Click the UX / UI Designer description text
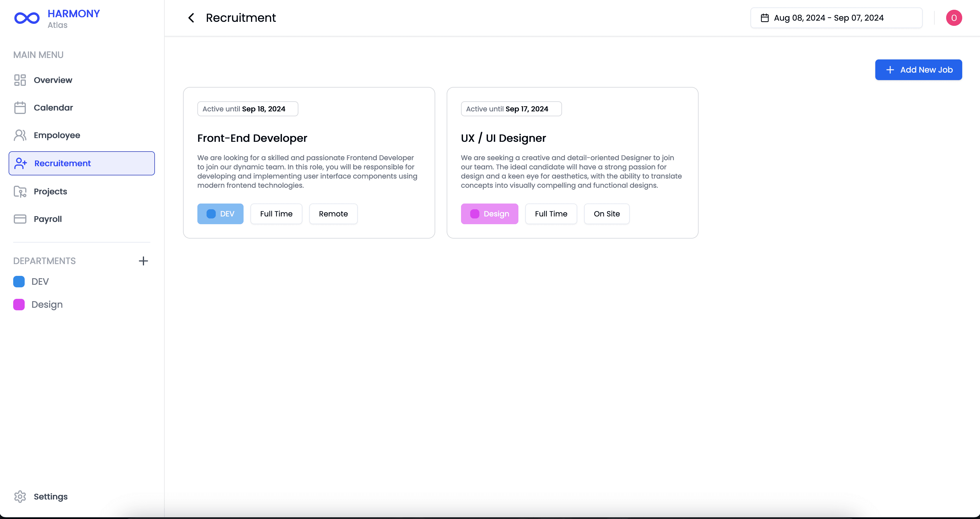Screen dimensions: 980x519 pyautogui.click(x=571, y=171)
